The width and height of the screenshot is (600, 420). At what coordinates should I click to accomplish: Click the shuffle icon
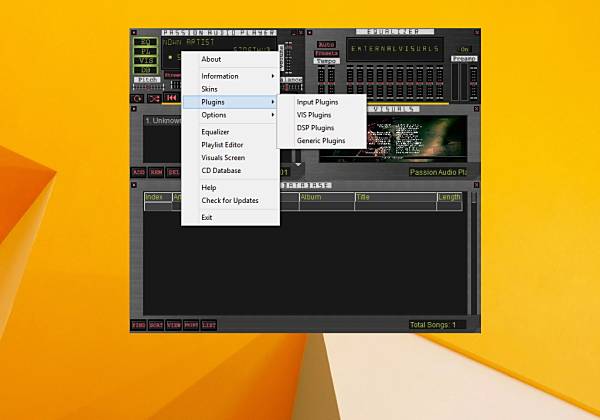(x=154, y=99)
